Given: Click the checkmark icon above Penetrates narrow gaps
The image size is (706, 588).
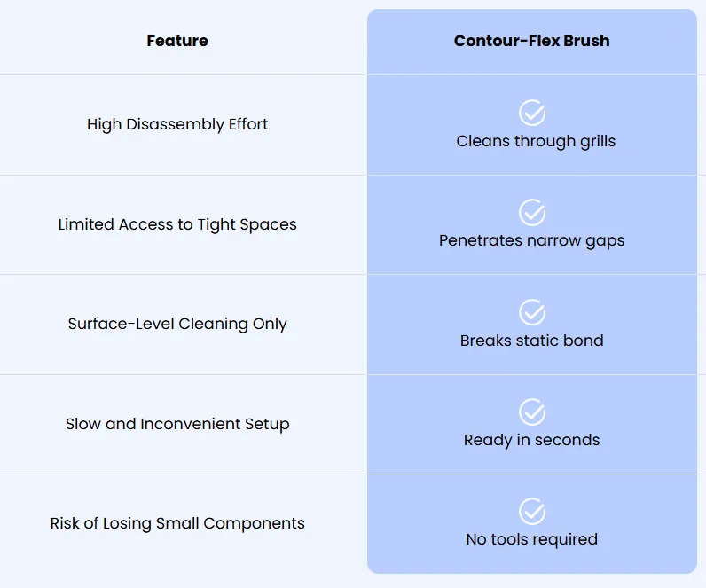Looking at the screenshot, I should coord(532,212).
